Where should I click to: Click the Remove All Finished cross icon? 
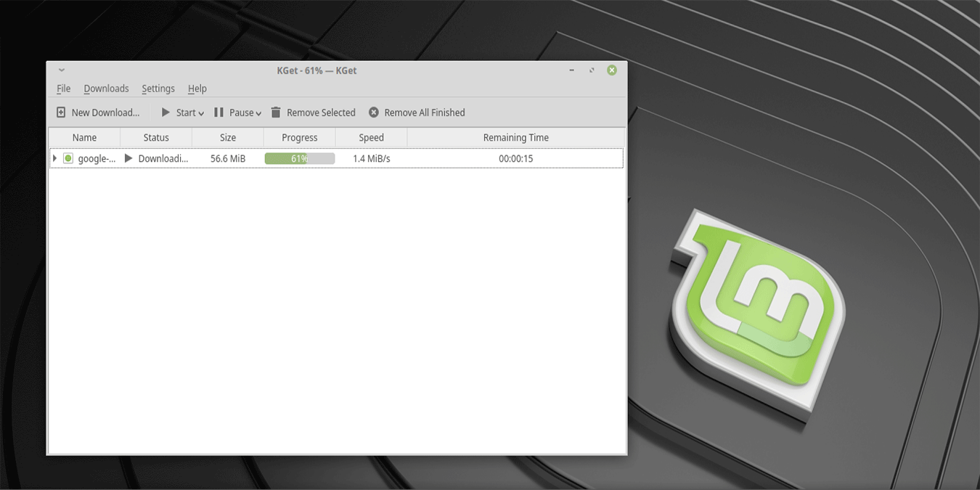pyautogui.click(x=373, y=112)
